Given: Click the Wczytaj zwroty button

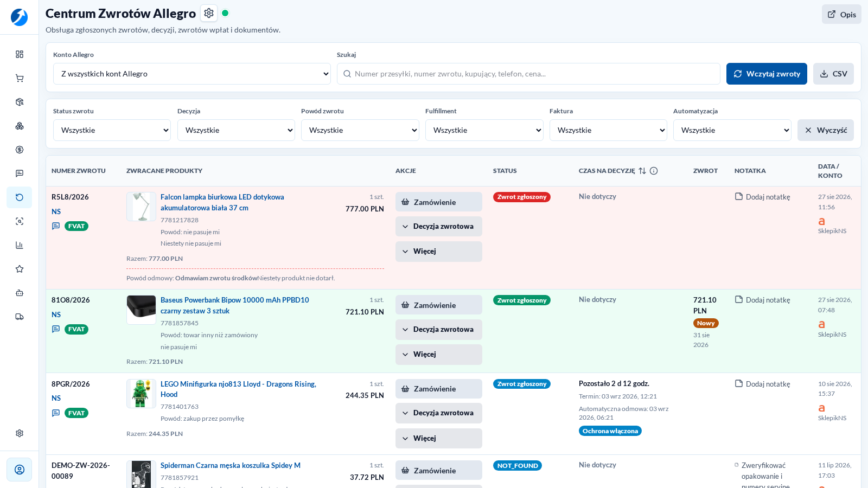Looking at the screenshot, I should [767, 74].
